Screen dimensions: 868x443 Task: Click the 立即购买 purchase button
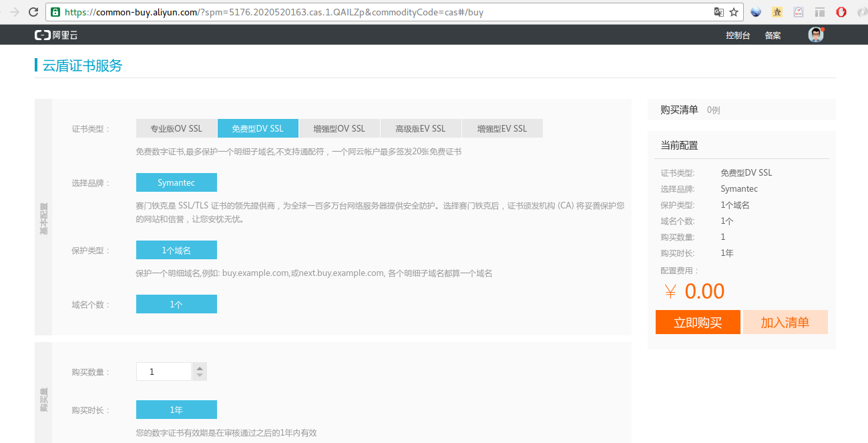pyautogui.click(x=698, y=321)
